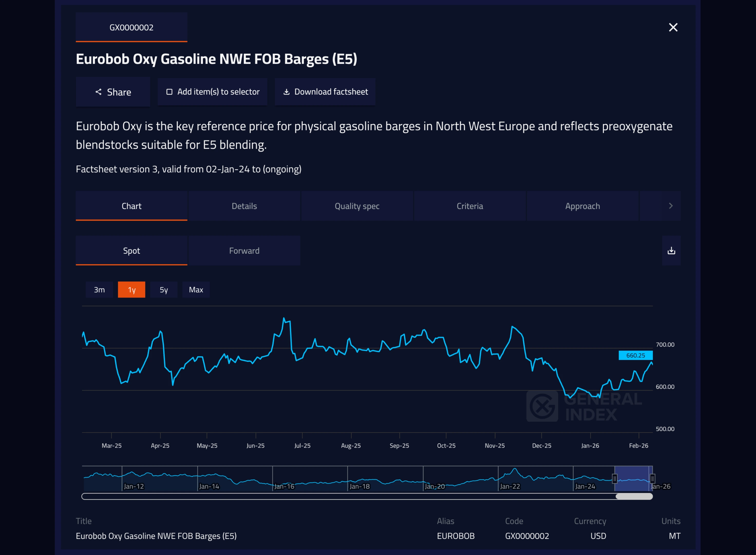The height and width of the screenshot is (555, 756).
Task: Tick the Add item(s) to selector checkbox
Action: coord(169,92)
